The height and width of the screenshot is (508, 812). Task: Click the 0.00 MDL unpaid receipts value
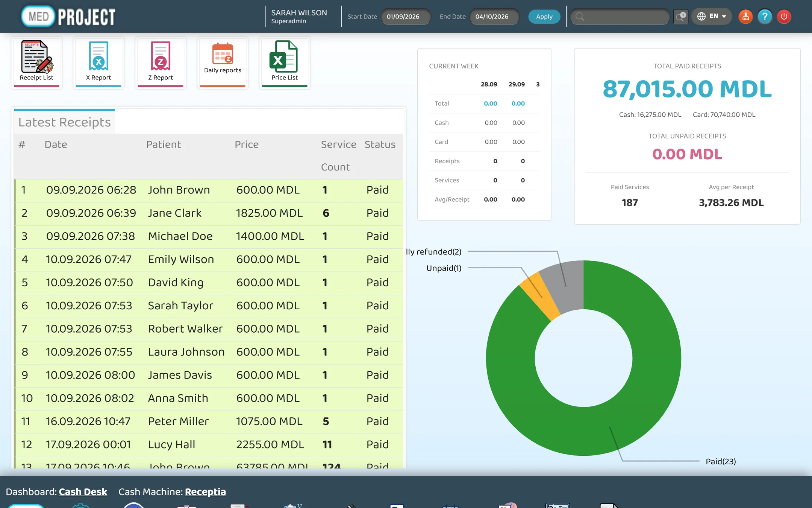click(x=687, y=154)
